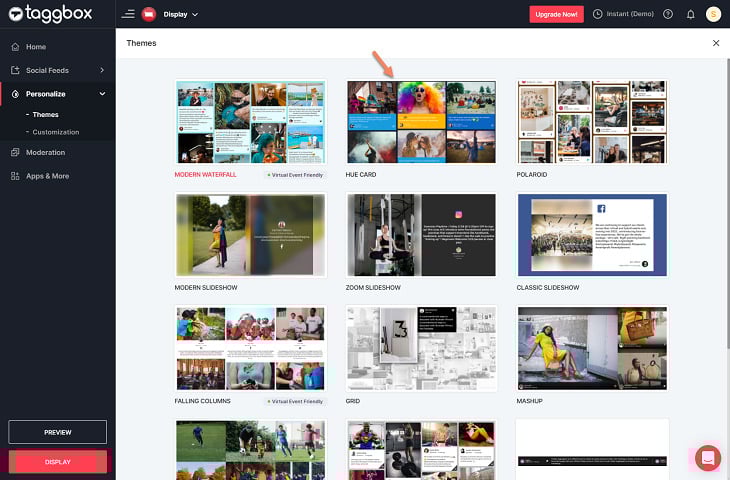
Task: Select Polaroid theme thumbnail
Action: click(592, 122)
